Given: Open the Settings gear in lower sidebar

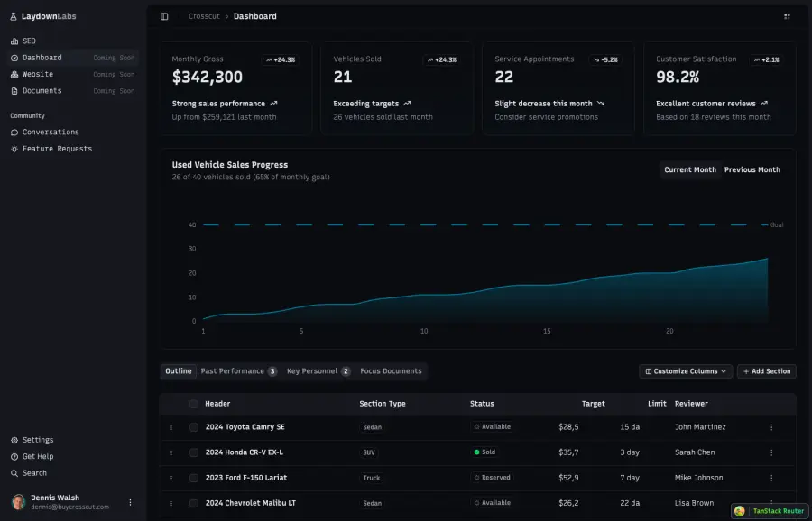Looking at the screenshot, I should (14, 440).
